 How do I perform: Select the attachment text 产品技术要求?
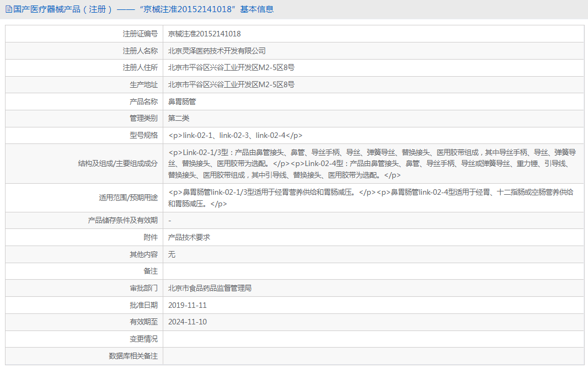tap(190, 237)
